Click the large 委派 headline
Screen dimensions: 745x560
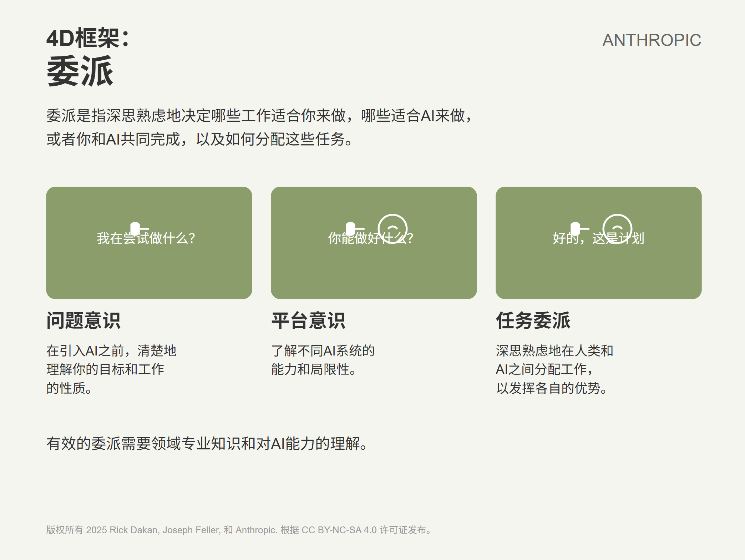[x=80, y=71]
